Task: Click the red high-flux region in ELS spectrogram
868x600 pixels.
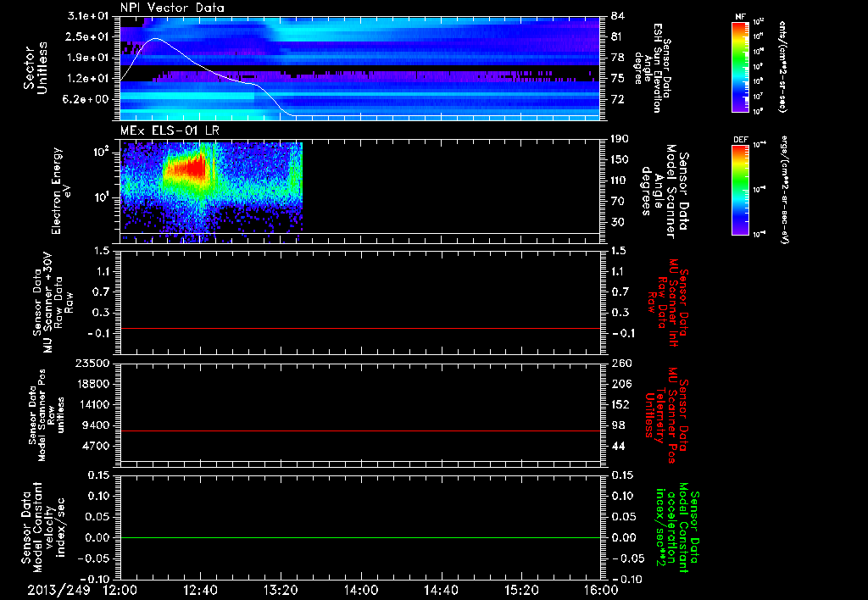Action: tap(190, 167)
